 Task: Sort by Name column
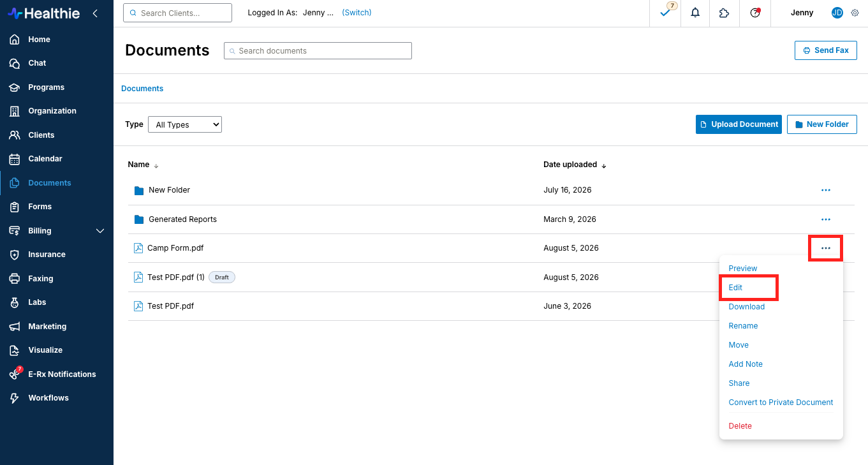point(143,165)
